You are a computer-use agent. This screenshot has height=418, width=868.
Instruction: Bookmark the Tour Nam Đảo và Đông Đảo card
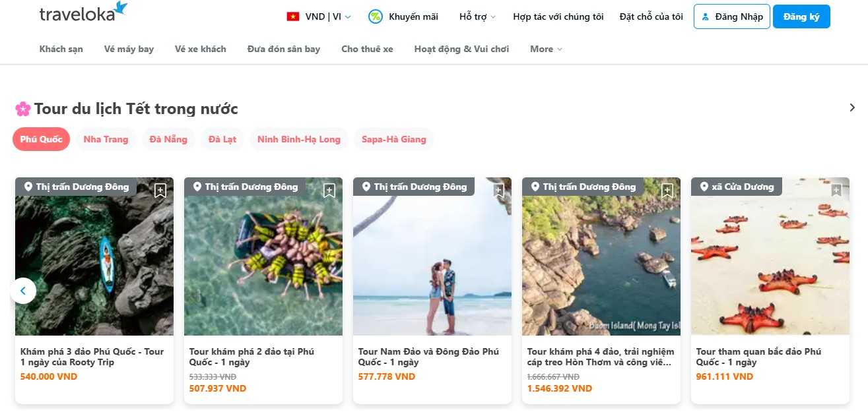pos(498,191)
